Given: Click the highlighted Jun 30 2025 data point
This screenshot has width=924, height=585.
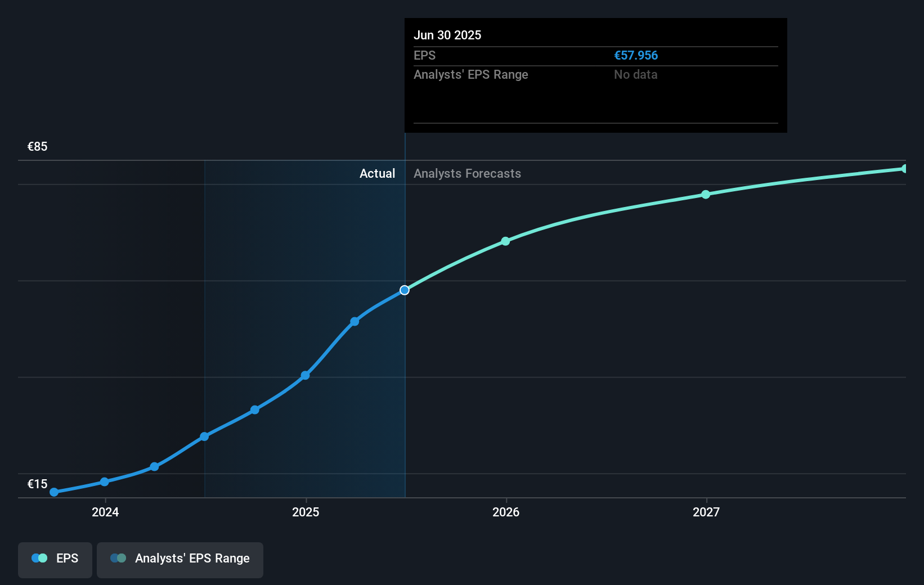Looking at the screenshot, I should (x=405, y=290).
